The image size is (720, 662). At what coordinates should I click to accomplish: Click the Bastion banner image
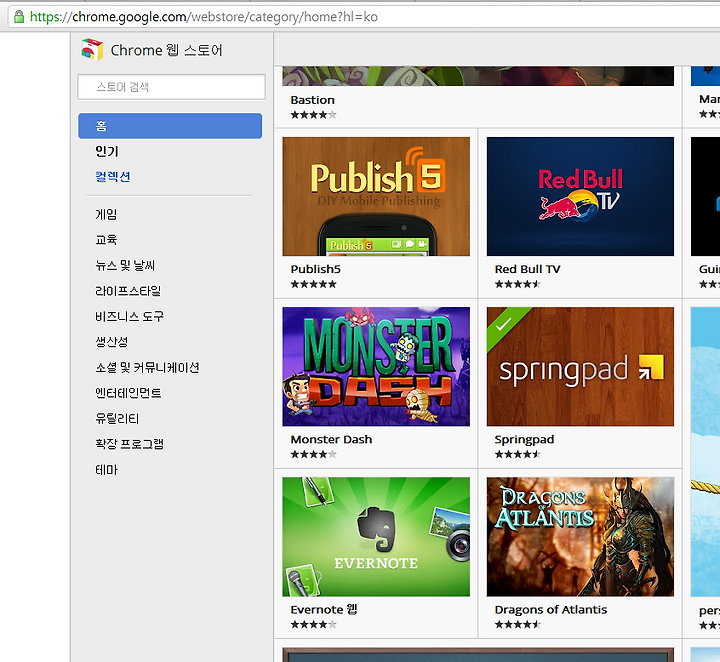[x=478, y=76]
